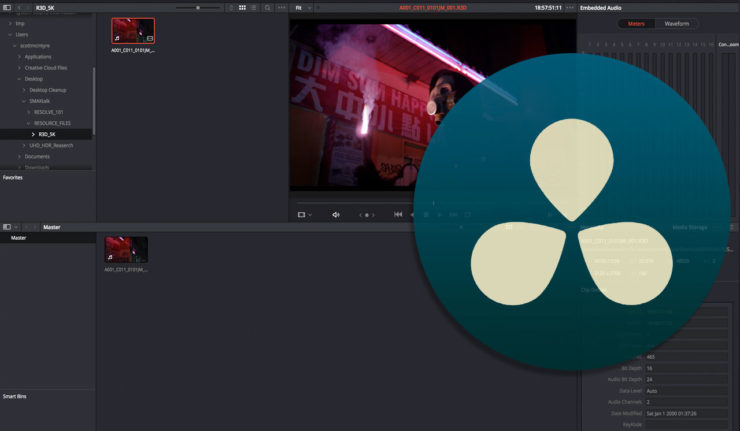Toggle the media pool bin list icon
Screen dimensions: 740x431
point(7,227)
